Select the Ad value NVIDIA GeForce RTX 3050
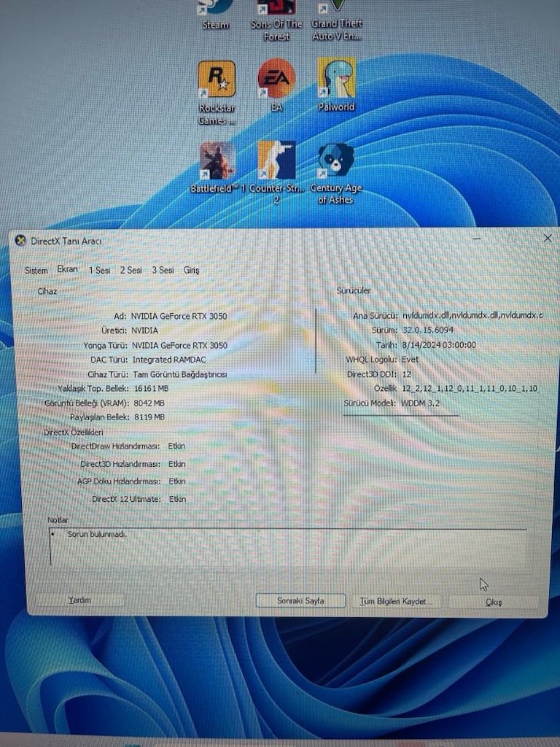 point(179,316)
